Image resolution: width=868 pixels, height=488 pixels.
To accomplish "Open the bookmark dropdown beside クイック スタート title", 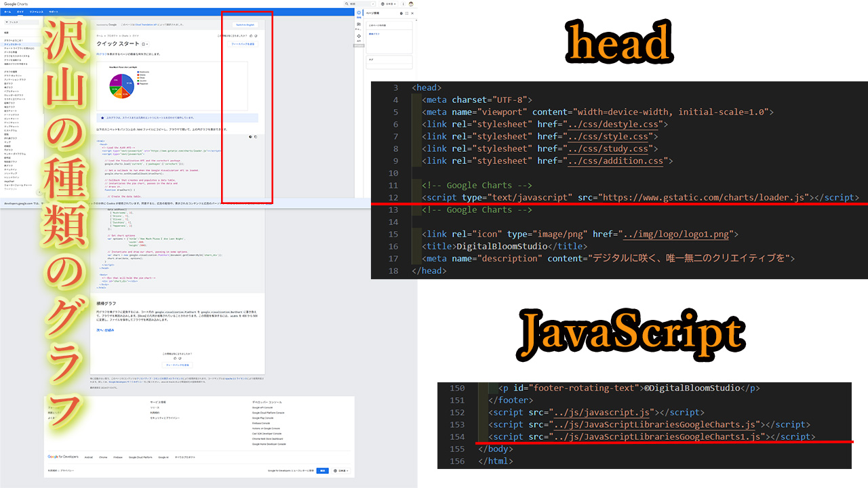I will (x=144, y=44).
